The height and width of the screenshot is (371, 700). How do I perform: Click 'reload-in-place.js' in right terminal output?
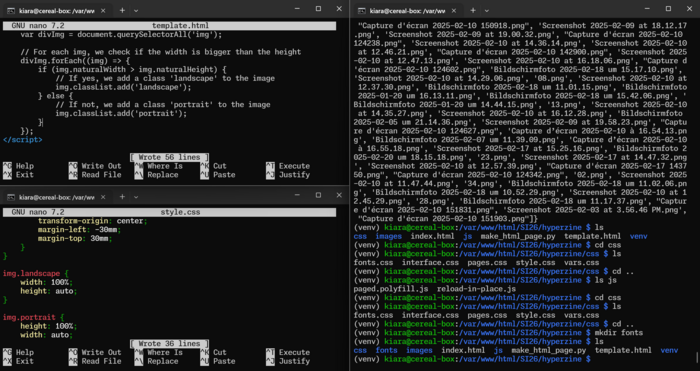[476, 289]
